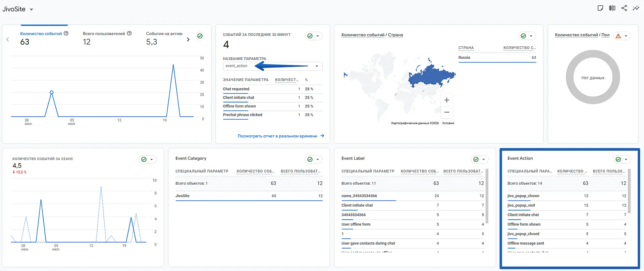
Task: Open the Event Action card status dropdown
Action: pos(622,160)
